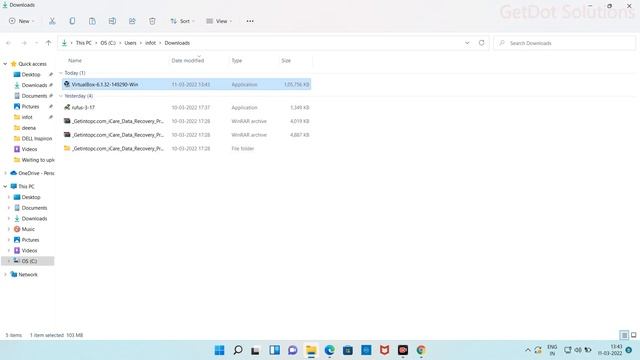Open the infot folder in Quick access

click(x=27, y=117)
